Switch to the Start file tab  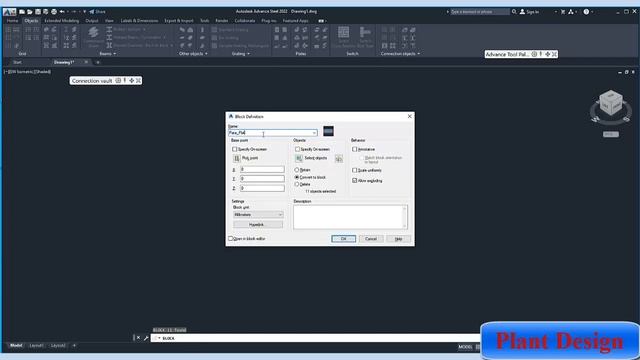(17, 62)
